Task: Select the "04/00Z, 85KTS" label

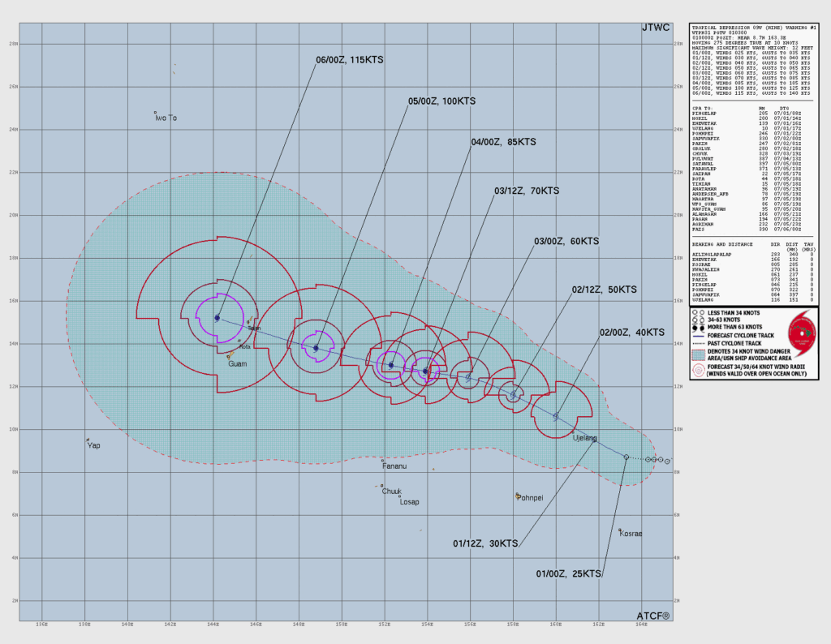Action: pyautogui.click(x=503, y=142)
